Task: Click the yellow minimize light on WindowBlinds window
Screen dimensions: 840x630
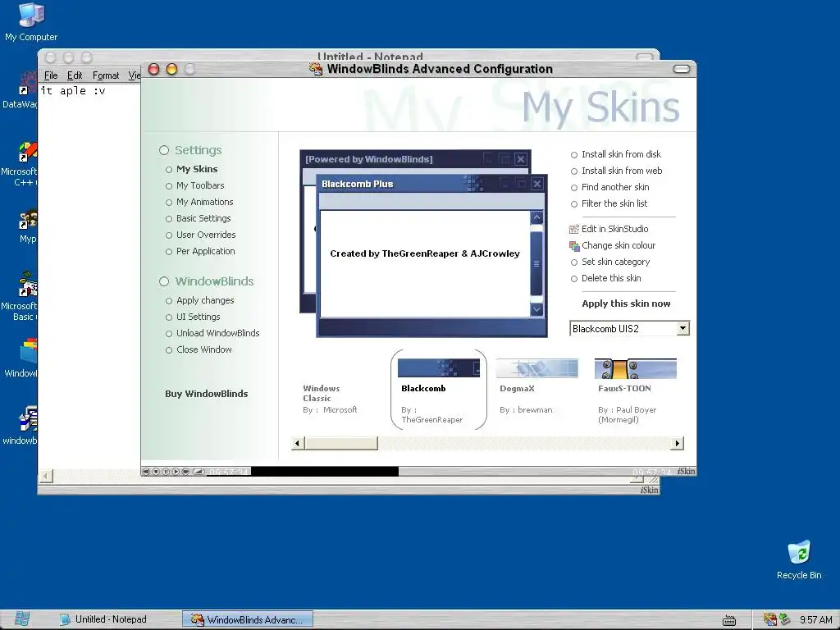Action: click(172, 69)
